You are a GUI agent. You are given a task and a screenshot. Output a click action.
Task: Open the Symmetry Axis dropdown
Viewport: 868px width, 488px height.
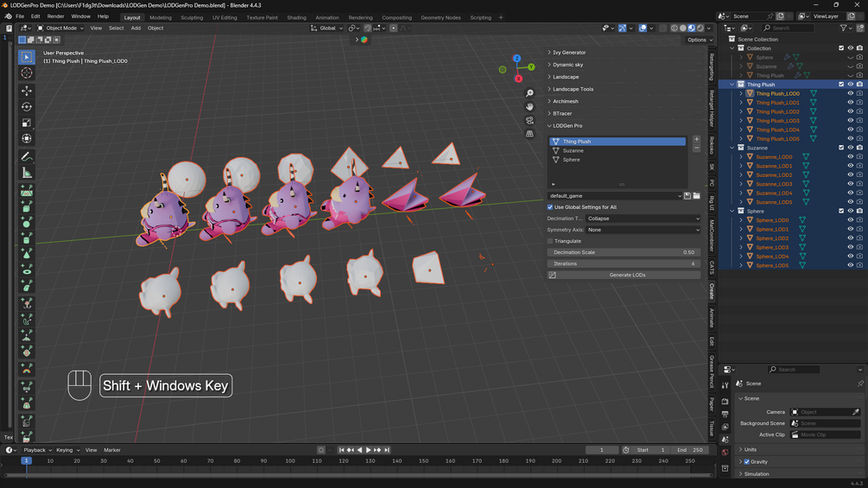(643, 230)
